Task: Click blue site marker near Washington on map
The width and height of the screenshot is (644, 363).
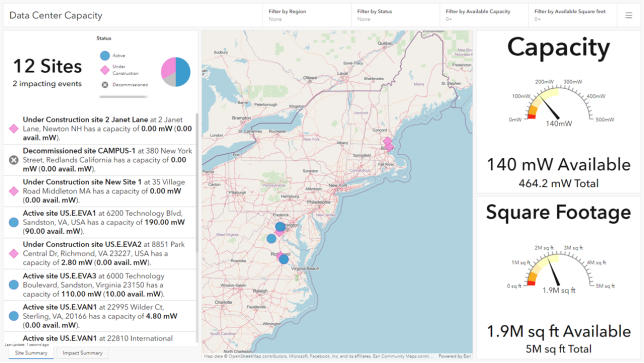Action: pos(280,226)
